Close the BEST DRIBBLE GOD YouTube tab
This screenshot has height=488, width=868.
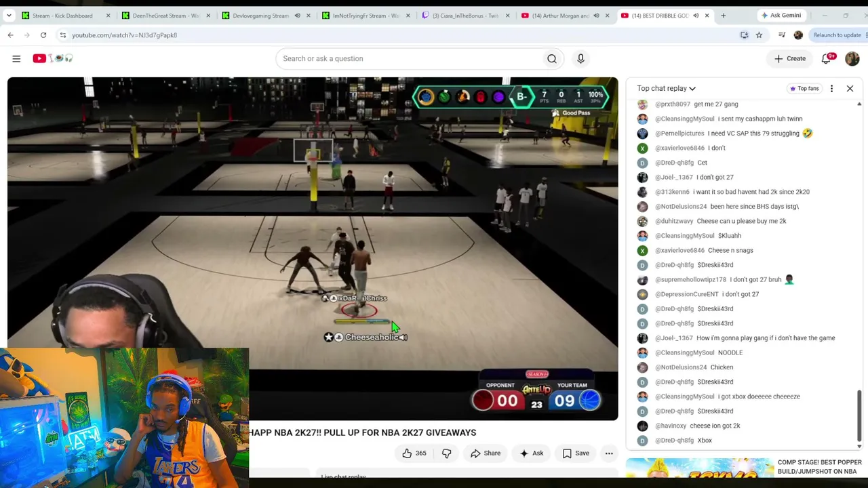pyautogui.click(x=707, y=16)
